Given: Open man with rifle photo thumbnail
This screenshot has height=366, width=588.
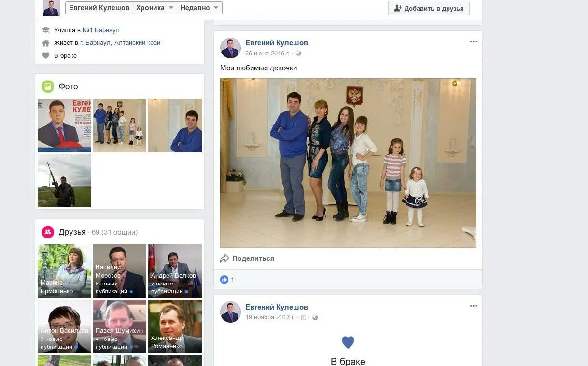Looking at the screenshot, I should pos(64,181).
